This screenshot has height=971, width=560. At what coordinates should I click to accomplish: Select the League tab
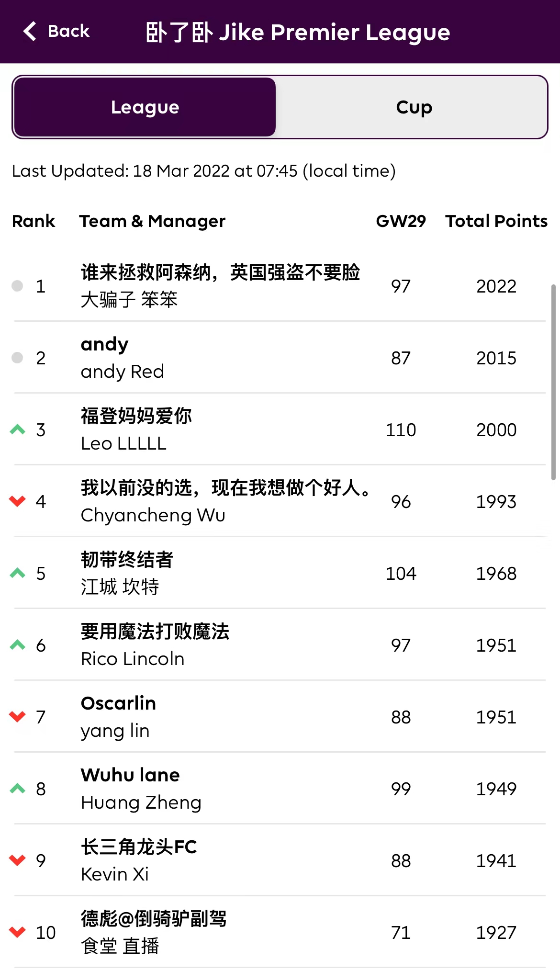click(x=145, y=107)
